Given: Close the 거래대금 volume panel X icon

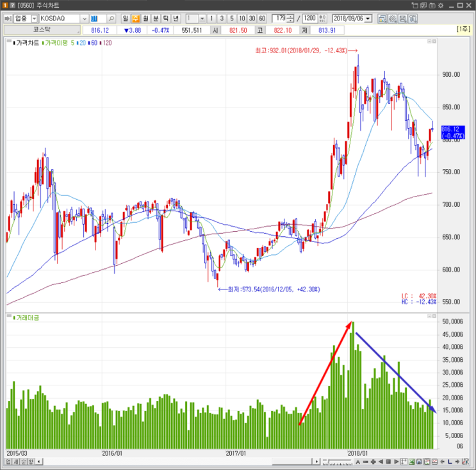Looking at the screenshot, I should coord(434,316).
